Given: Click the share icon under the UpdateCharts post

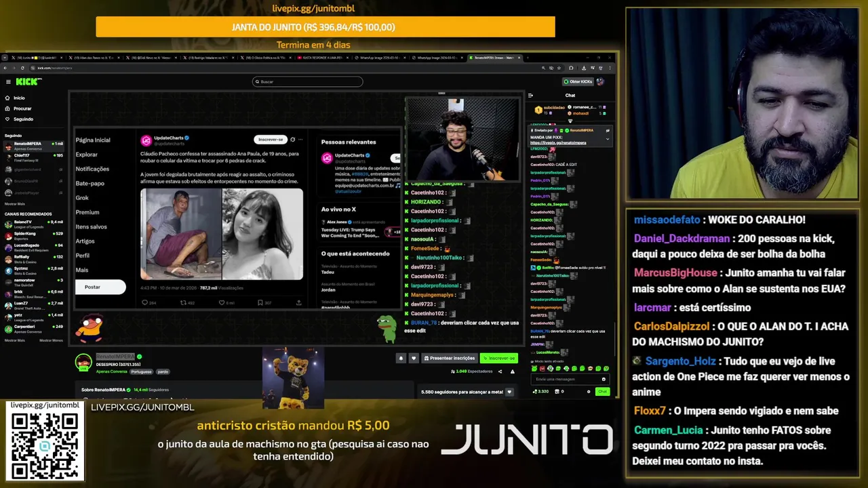Looking at the screenshot, I should [x=298, y=302].
